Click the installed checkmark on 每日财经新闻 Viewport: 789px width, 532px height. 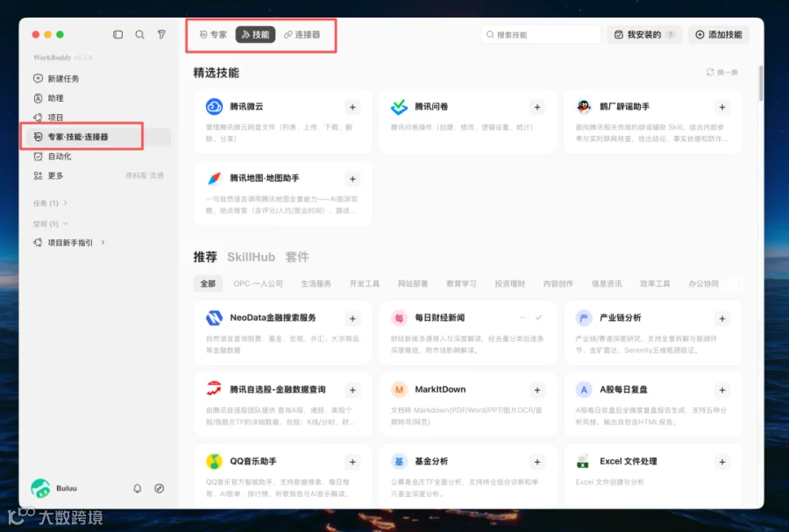click(x=538, y=318)
